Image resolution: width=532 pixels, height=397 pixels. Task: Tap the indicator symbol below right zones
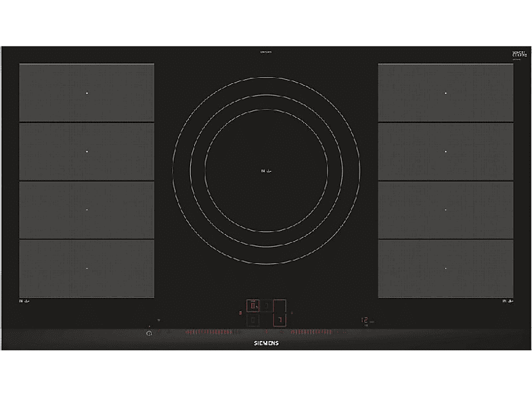[x=506, y=301]
